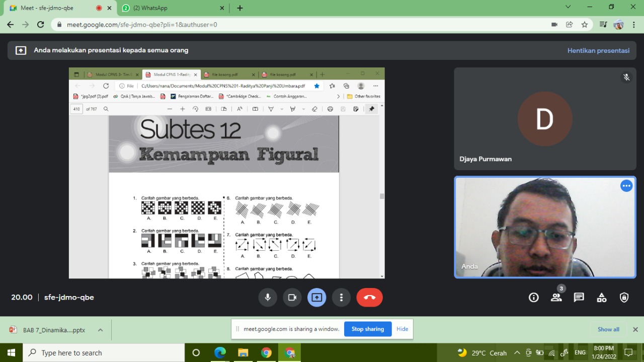Click the Stop sharing button
This screenshot has width=644, height=362.
pos(367,329)
